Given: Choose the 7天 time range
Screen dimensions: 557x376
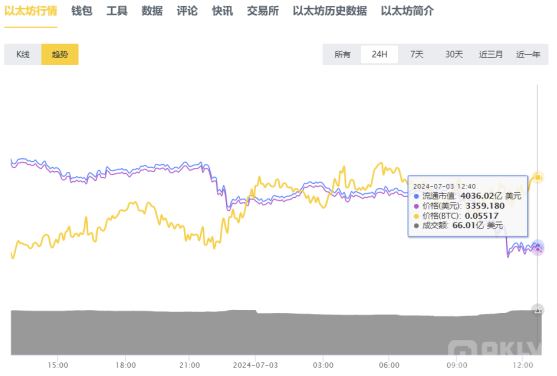Looking at the screenshot, I should coord(417,54).
